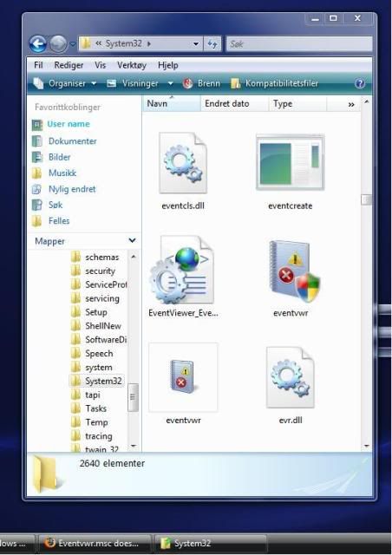Click the folder tree scrollbar thumb
This screenshot has width=392, height=555.
click(134, 397)
